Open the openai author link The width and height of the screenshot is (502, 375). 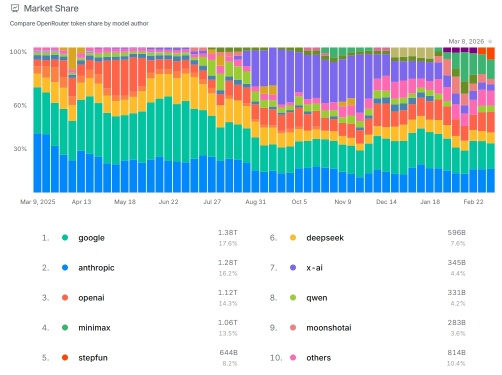click(x=91, y=298)
